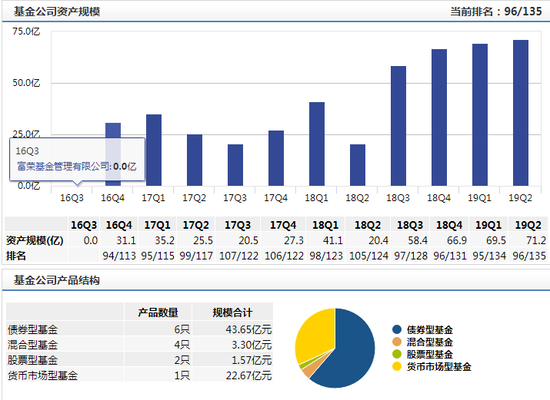Click the 当前排名：96/135 text
The image size is (550, 400).
click(x=496, y=11)
